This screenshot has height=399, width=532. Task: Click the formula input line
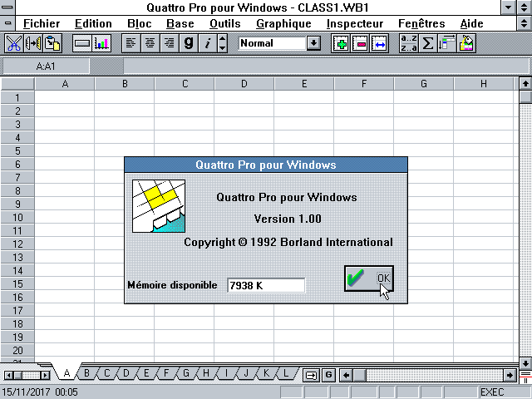click(326, 66)
